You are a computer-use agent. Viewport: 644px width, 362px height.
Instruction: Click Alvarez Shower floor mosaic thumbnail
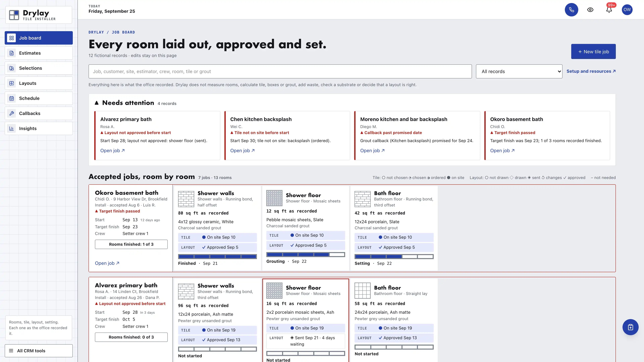click(274, 291)
